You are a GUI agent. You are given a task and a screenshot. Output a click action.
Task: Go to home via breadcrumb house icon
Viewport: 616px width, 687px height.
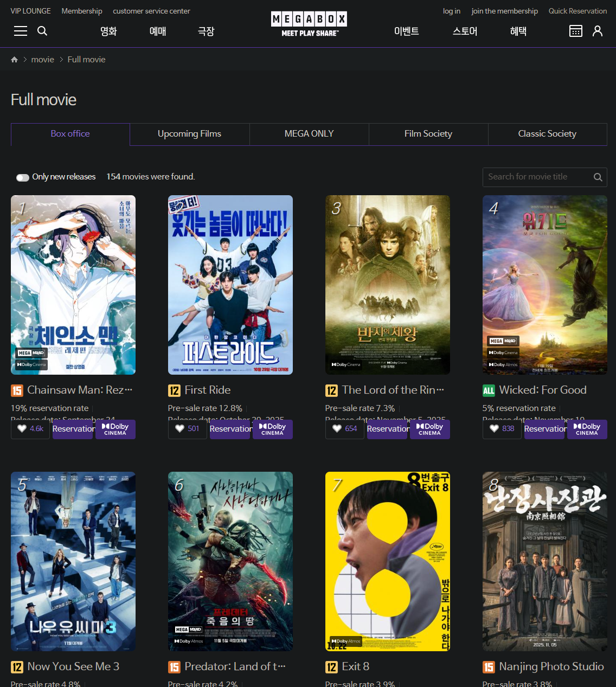15,60
